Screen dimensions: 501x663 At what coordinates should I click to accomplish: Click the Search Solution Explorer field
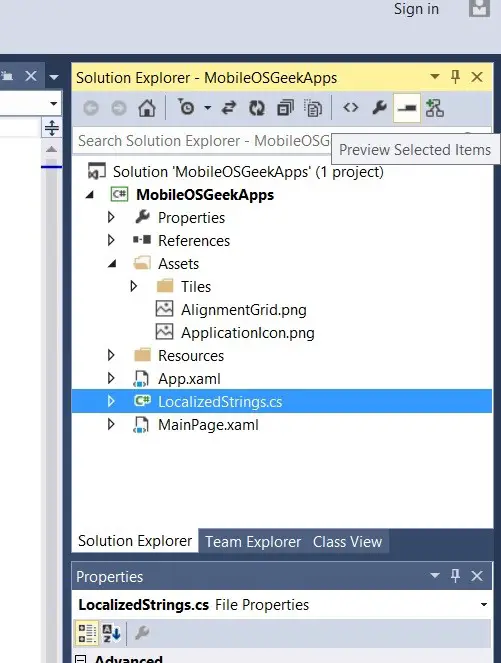[203, 141]
